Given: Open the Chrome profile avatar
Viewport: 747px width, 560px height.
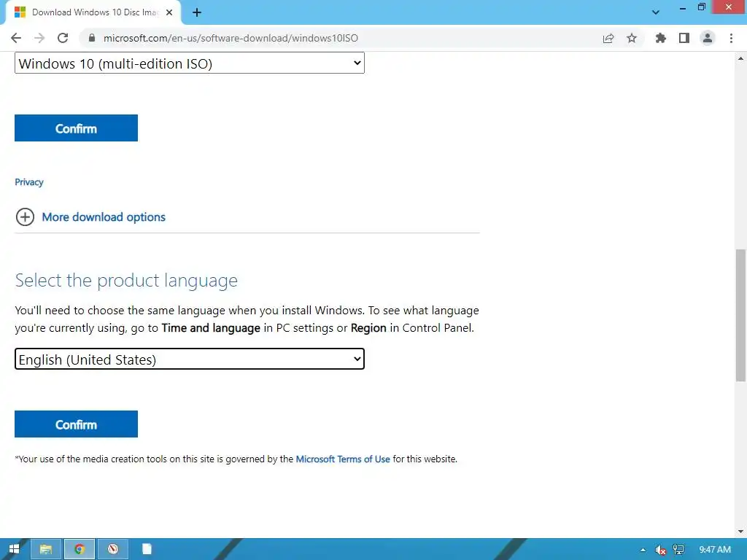Looking at the screenshot, I should pyautogui.click(x=708, y=38).
